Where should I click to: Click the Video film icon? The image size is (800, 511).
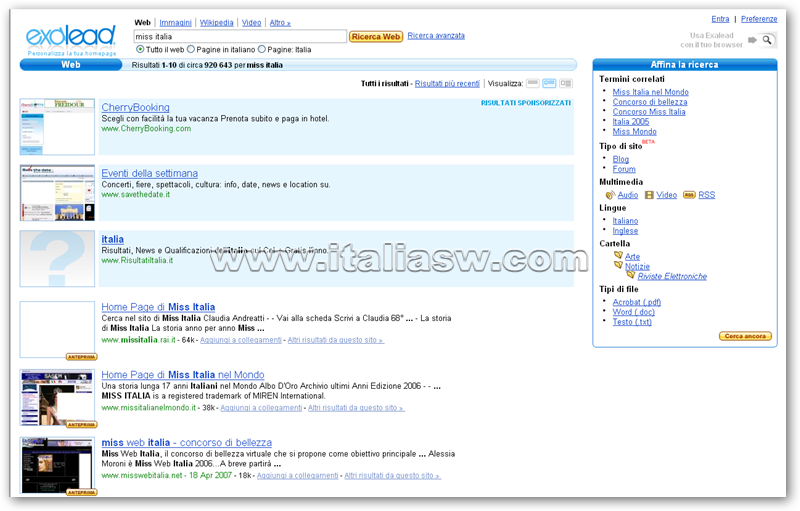click(649, 195)
